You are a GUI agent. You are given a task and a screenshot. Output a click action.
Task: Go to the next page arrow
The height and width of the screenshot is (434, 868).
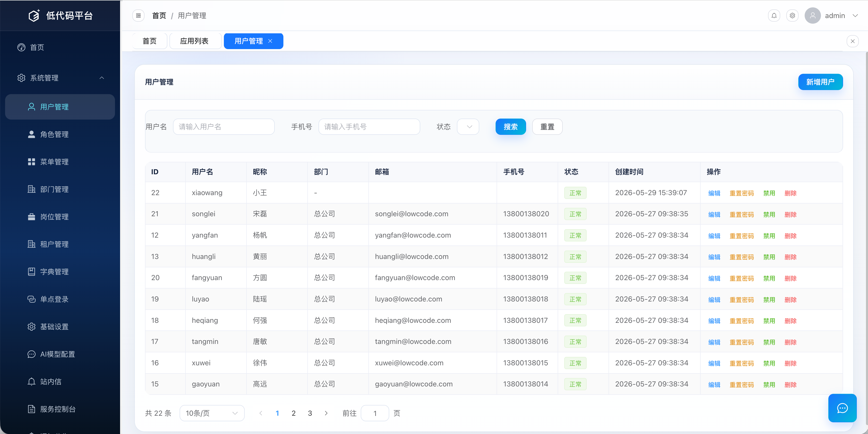(326, 413)
